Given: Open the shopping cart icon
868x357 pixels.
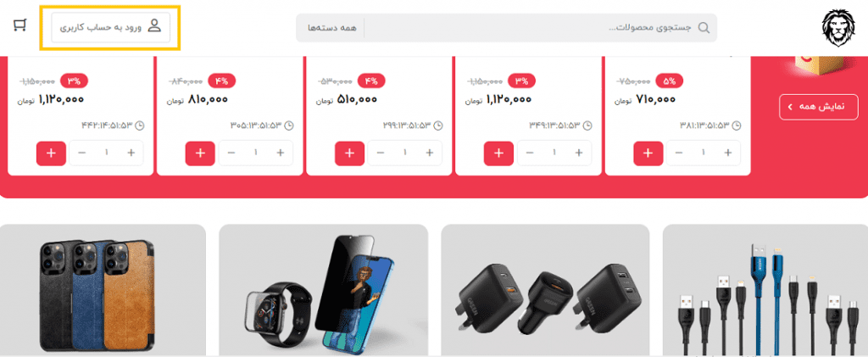Looking at the screenshot, I should (x=20, y=25).
